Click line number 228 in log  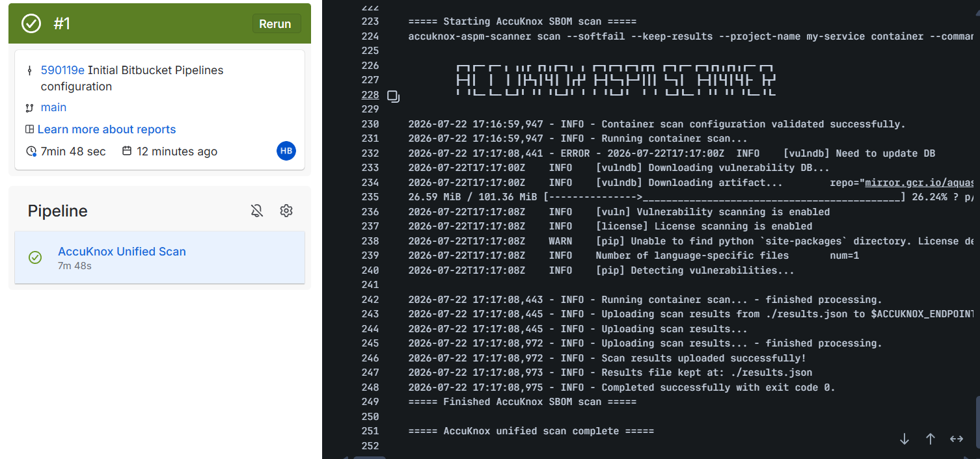[x=370, y=95]
